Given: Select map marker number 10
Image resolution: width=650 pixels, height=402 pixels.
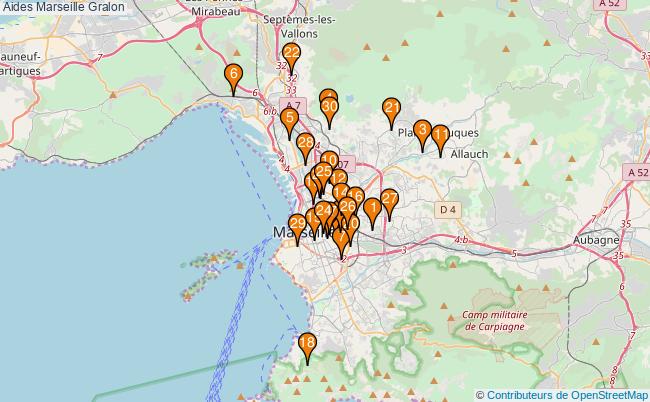Looking at the screenshot, I should [x=329, y=162].
